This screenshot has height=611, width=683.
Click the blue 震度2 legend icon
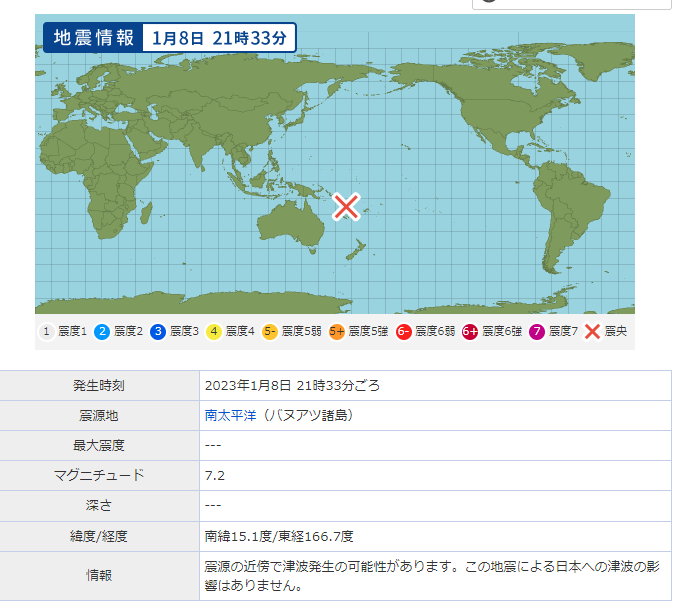coord(102,332)
